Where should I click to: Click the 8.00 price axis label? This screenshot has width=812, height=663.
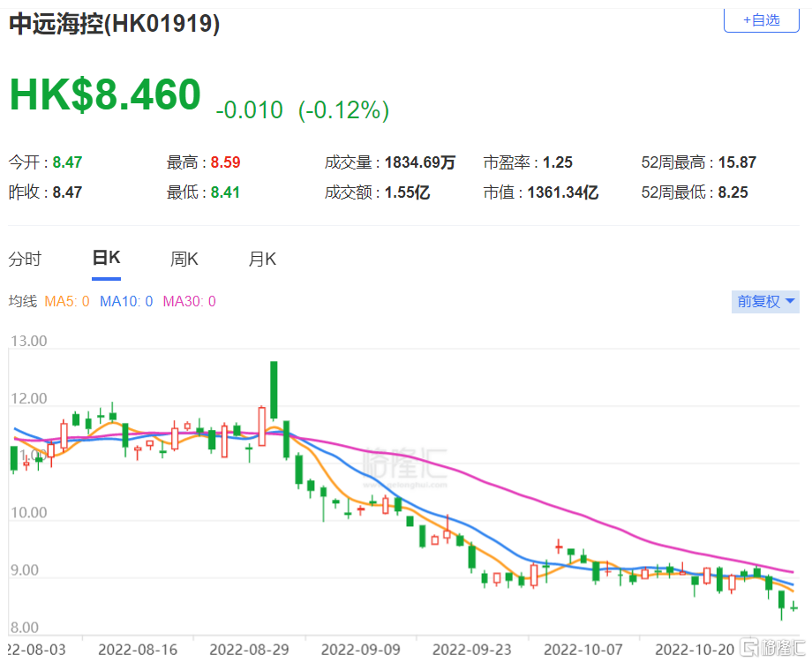(x=25, y=628)
